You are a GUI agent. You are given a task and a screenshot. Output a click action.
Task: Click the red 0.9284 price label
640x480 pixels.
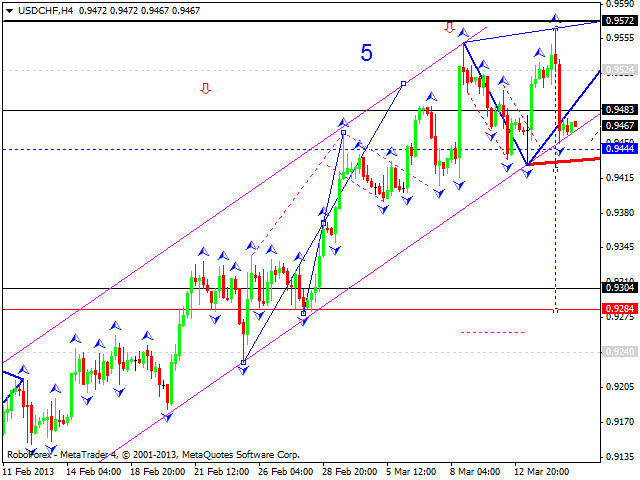(x=620, y=310)
